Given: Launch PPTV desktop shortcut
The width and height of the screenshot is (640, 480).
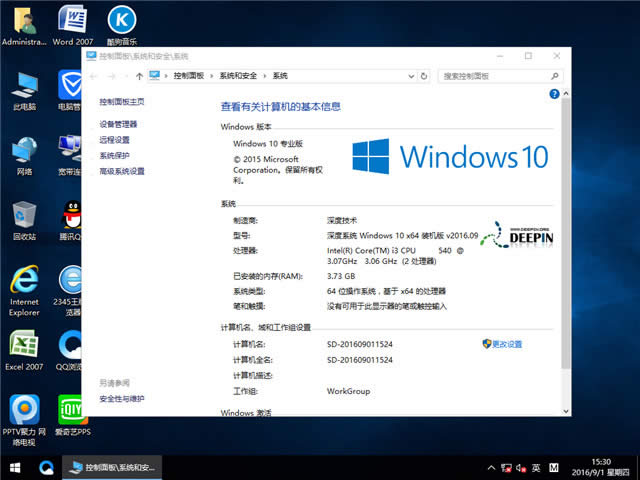Looking at the screenshot, I should click(24, 412).
